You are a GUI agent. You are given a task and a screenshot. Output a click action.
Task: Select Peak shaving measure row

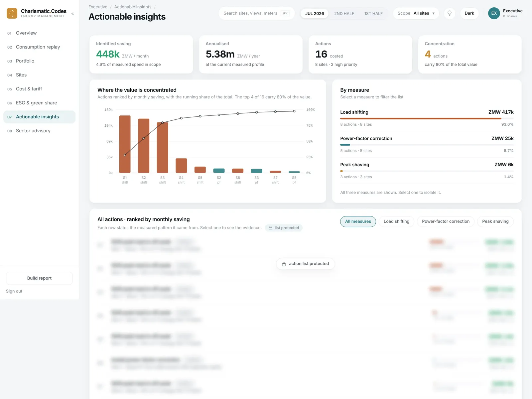pyautogui.click(x=427, y=171)
